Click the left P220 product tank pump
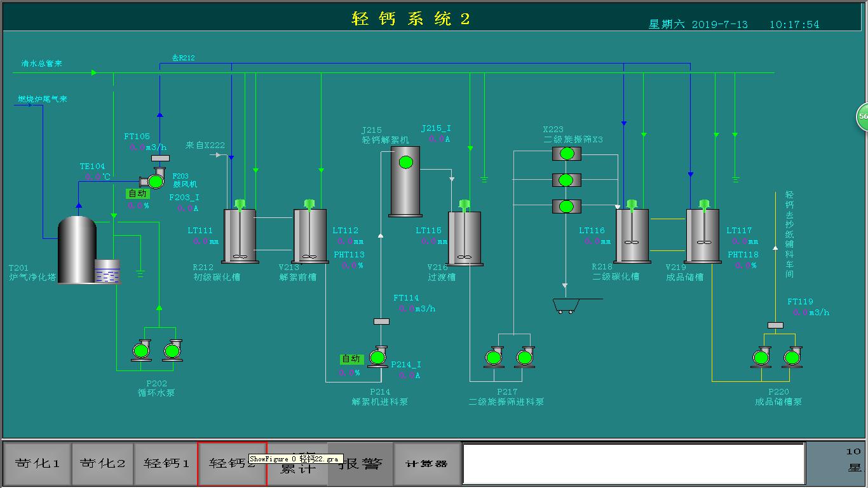This screenshot has height=488, width=868. pos(761,357)
